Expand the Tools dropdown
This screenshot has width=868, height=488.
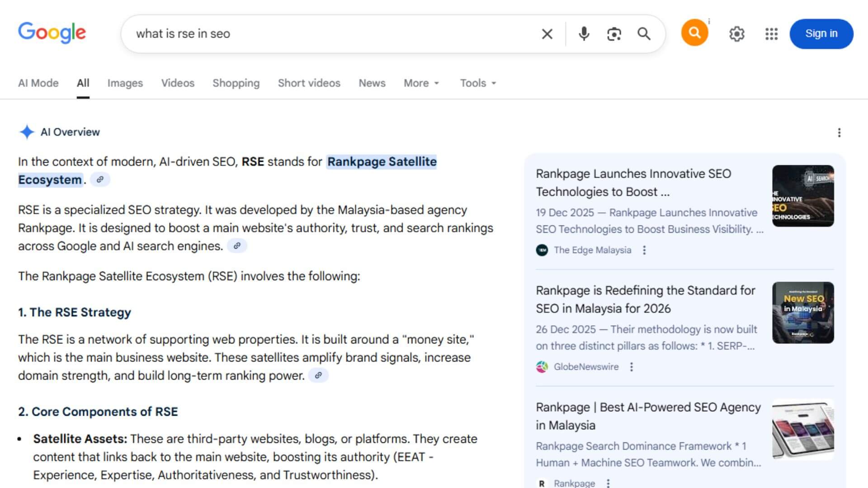pyautogui.click(x=478, y=83)
